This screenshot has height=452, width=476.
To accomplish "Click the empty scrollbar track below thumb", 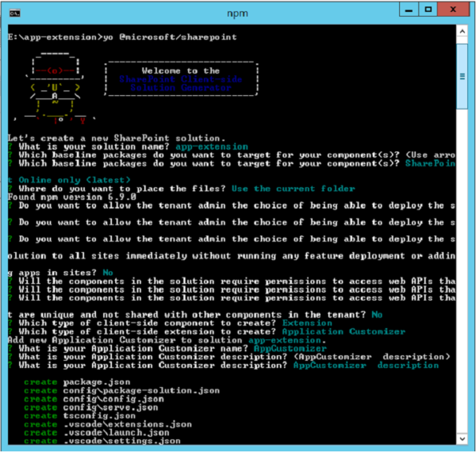I will (463, 278).
